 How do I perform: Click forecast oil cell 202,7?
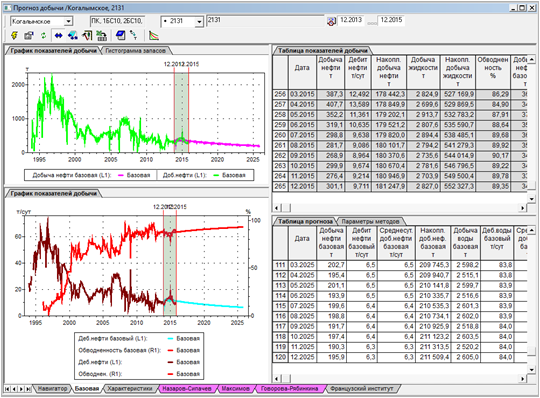(331, 265)
